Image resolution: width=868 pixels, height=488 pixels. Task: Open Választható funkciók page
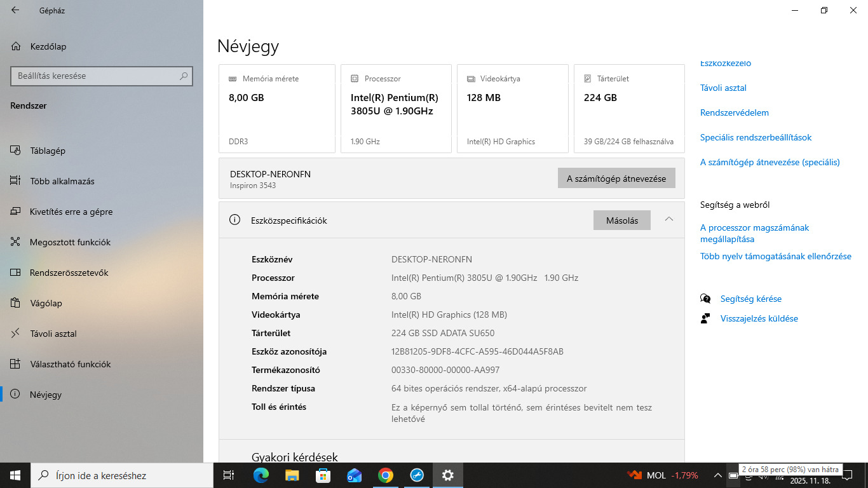(x=102, y=364)
